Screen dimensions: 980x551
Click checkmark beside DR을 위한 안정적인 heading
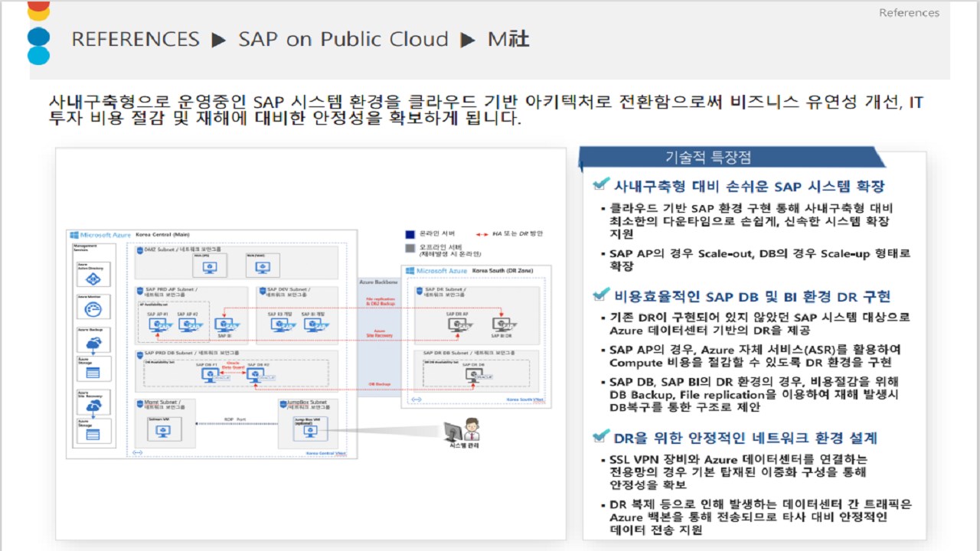602,436
